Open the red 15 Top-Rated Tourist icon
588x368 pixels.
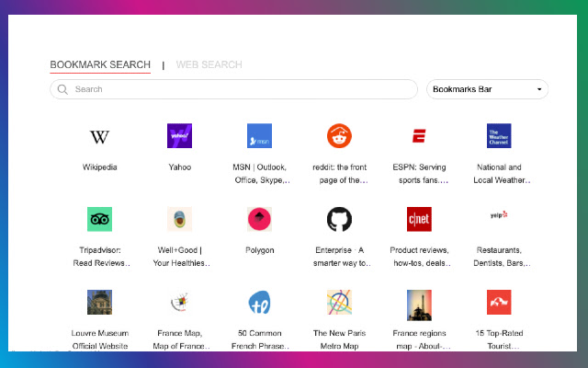pos(499,303)
